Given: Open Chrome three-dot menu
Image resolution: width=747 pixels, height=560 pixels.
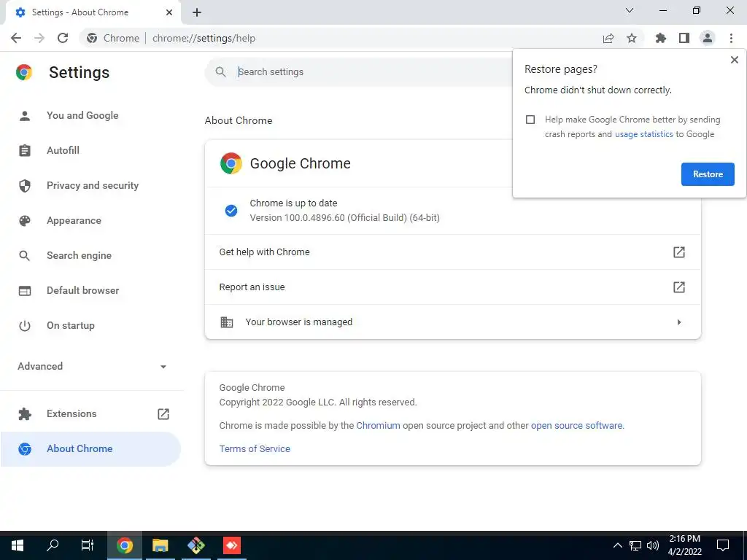Looking at the screenshot, I should 731,38.
